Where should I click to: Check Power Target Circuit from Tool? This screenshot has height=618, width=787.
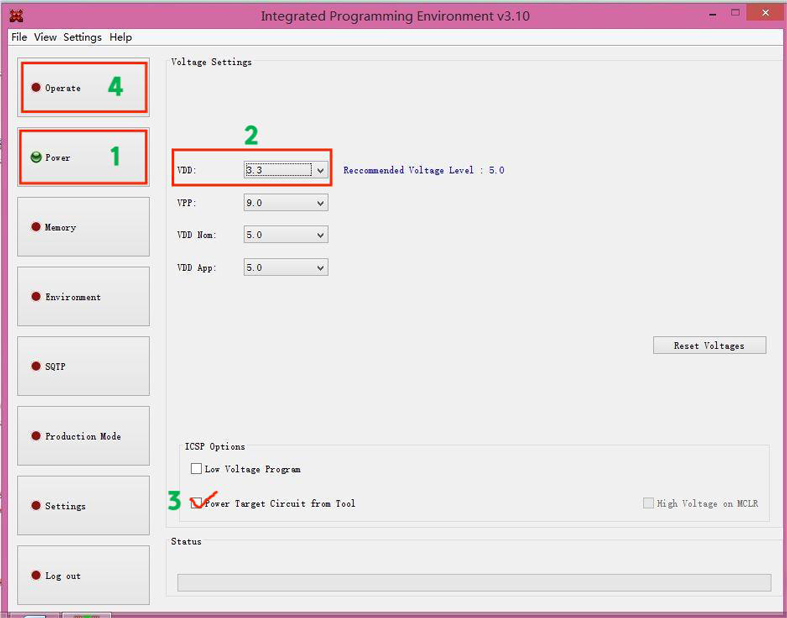196,503
